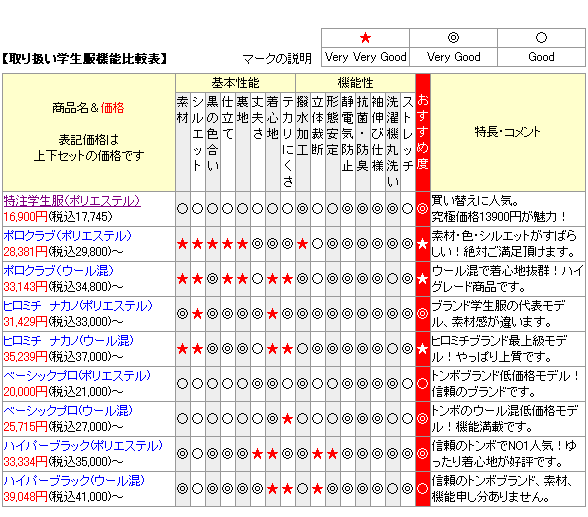Image resolution: width=588 pixels, height=517 pixels.
Task: Click the single-circle icon above Good
Action: pos(541,37)
